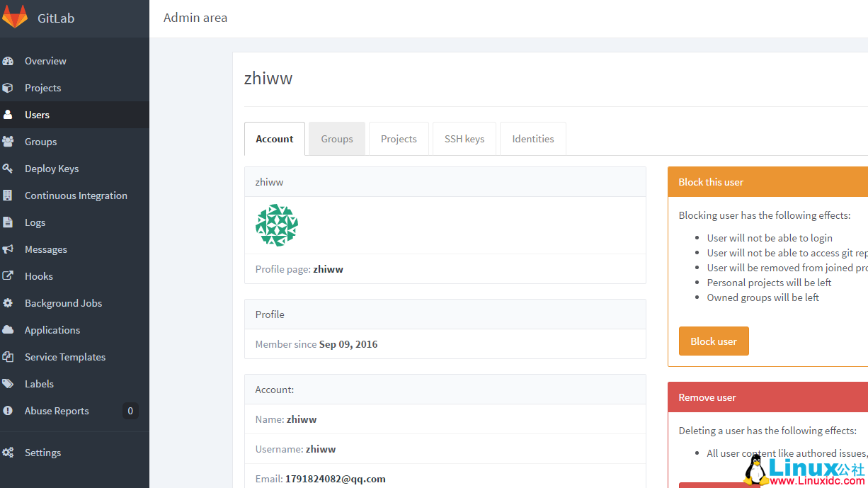Open the zhiww profile page link
Screen dimensions: 868x488
[328, 269]
